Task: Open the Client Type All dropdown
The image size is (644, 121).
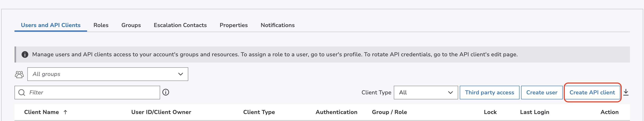Action: (x=426, y=93)
